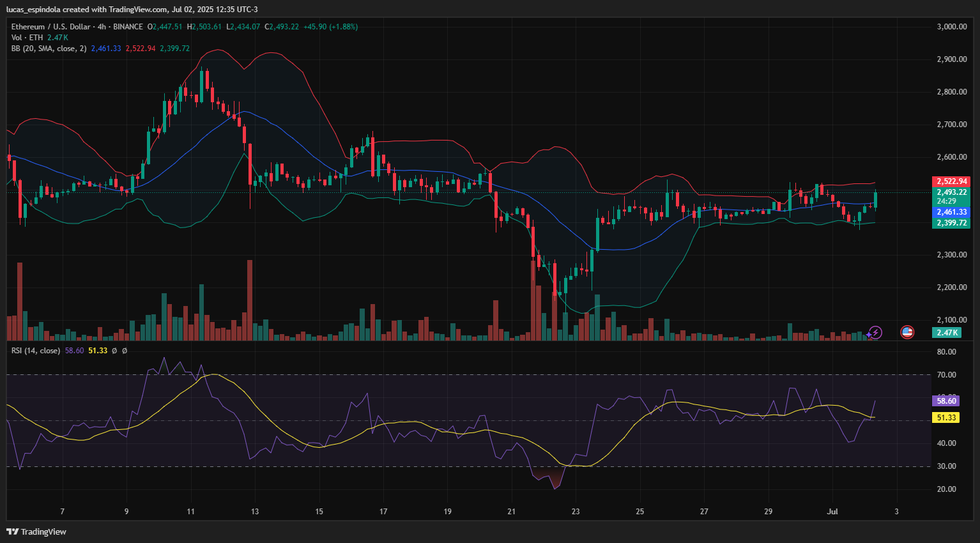
Task: Click the 70.00 level on RSI scale
Action: (x=946, y=375)
